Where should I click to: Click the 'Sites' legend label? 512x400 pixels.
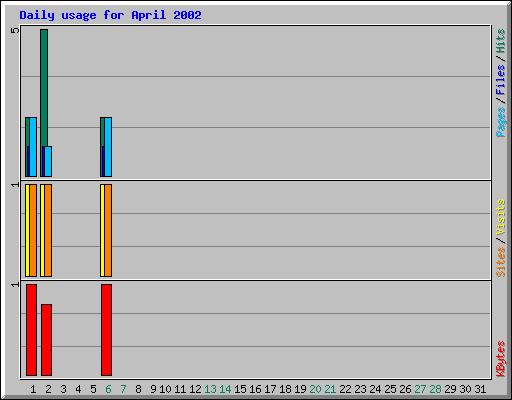[x=500, y=262]
